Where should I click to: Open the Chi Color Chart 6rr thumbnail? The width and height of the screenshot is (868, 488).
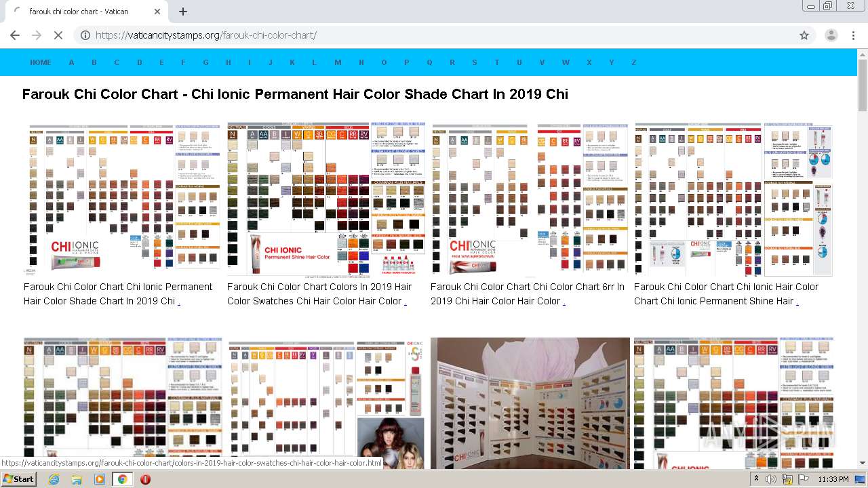pyautogui.click(x=530, y=200)
